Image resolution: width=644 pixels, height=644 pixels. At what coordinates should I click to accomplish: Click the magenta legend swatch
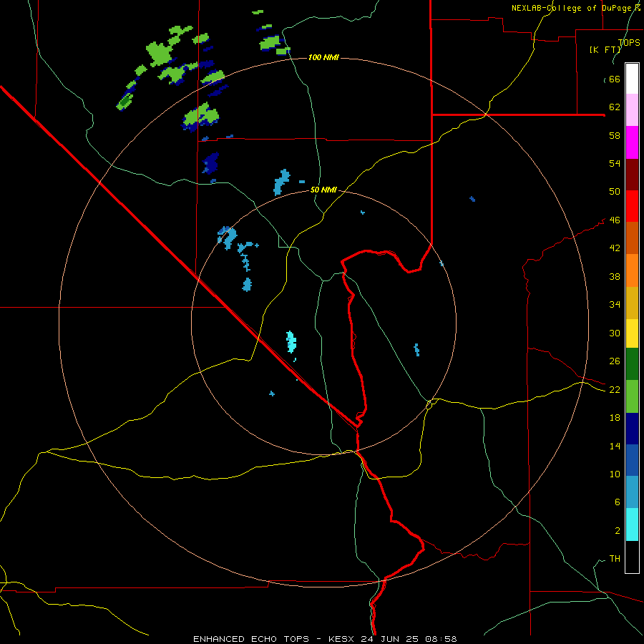632,142
